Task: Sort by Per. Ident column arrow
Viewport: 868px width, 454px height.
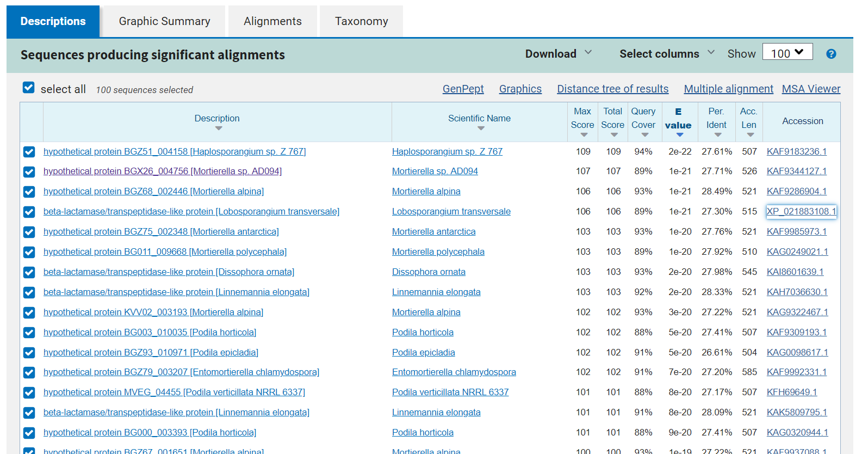Action: click(718, 135)
